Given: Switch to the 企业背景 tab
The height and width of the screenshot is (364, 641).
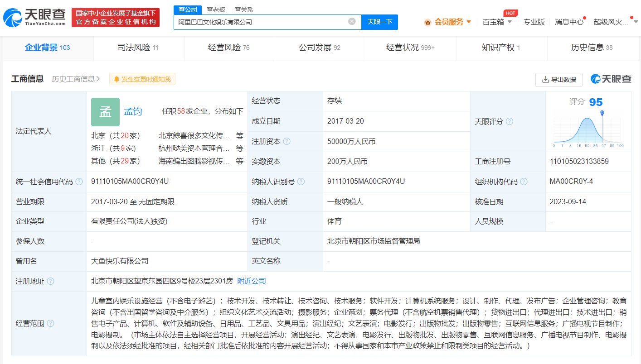Looking at the screenshot, I should (x=47, y=48).
